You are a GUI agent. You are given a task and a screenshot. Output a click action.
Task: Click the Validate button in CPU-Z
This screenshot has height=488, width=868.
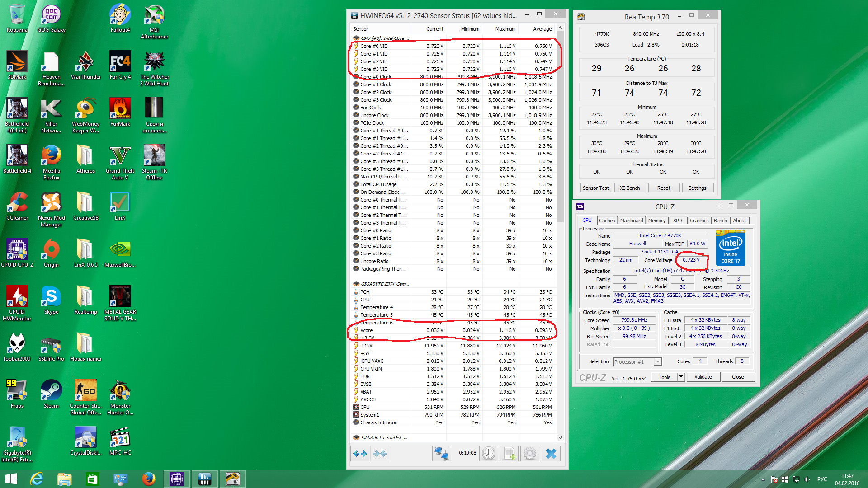click(703, 377)
